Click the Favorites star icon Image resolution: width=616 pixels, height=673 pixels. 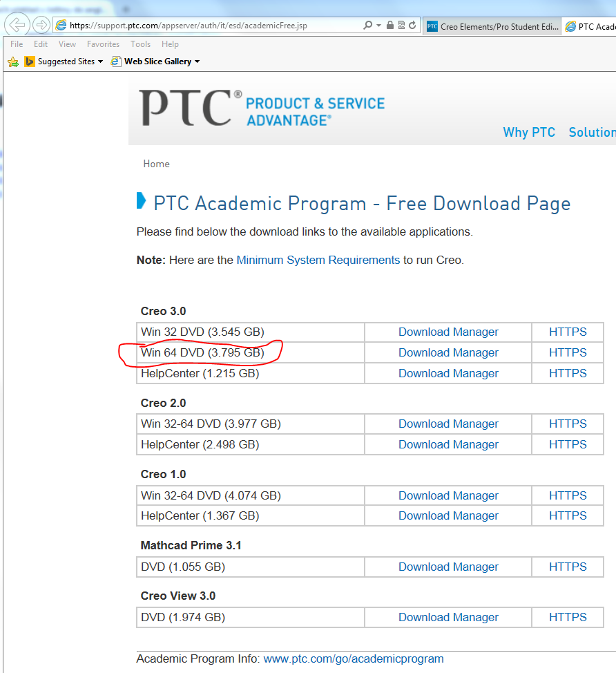[13, 61]
